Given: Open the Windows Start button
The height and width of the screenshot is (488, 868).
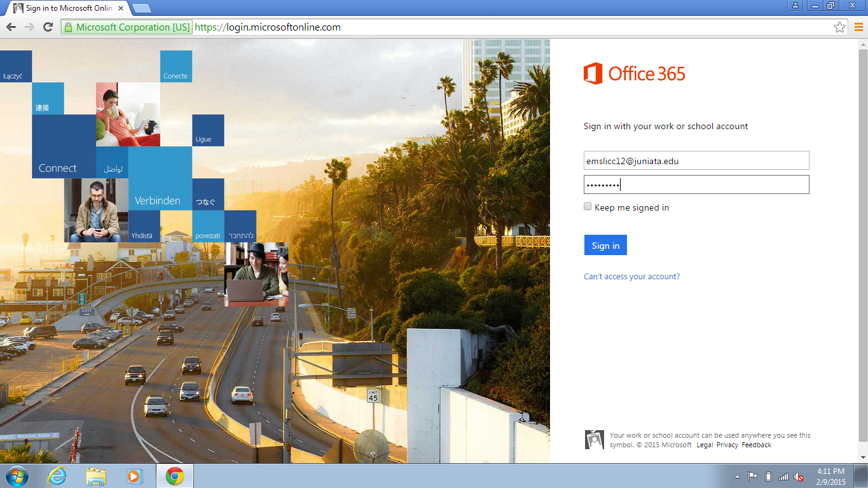Looking at the screenshot, I should [x=17, y=476].
